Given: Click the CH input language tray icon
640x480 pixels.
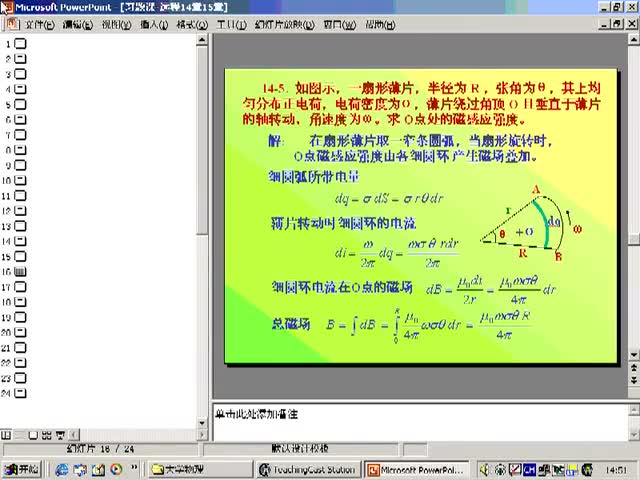Looking at the screenshot, I should (x=529, y=470).
